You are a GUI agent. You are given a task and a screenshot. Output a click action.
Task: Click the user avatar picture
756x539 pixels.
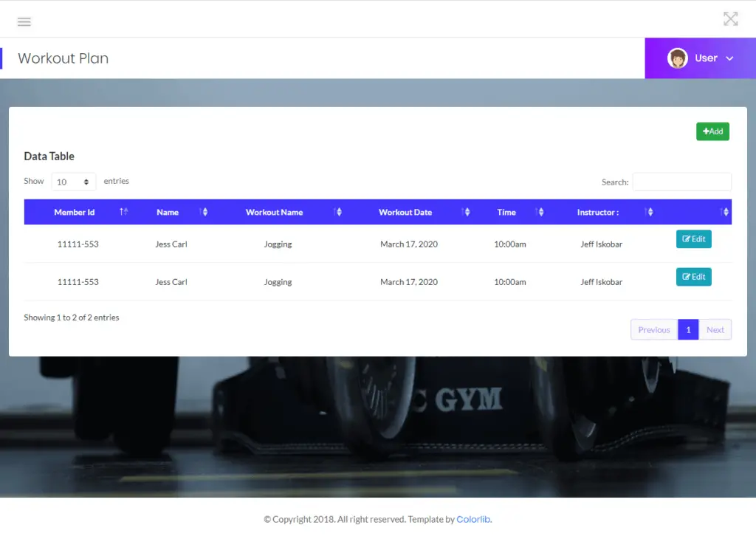(678, 58)
